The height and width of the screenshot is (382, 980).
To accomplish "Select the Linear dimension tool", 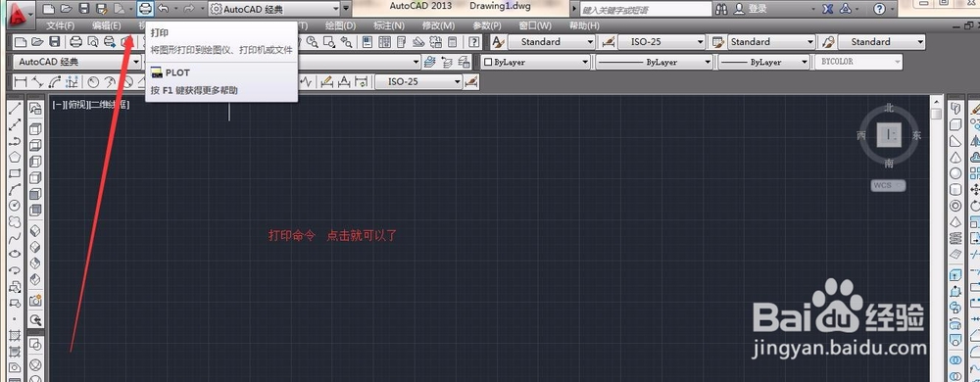I will point(21,81).
